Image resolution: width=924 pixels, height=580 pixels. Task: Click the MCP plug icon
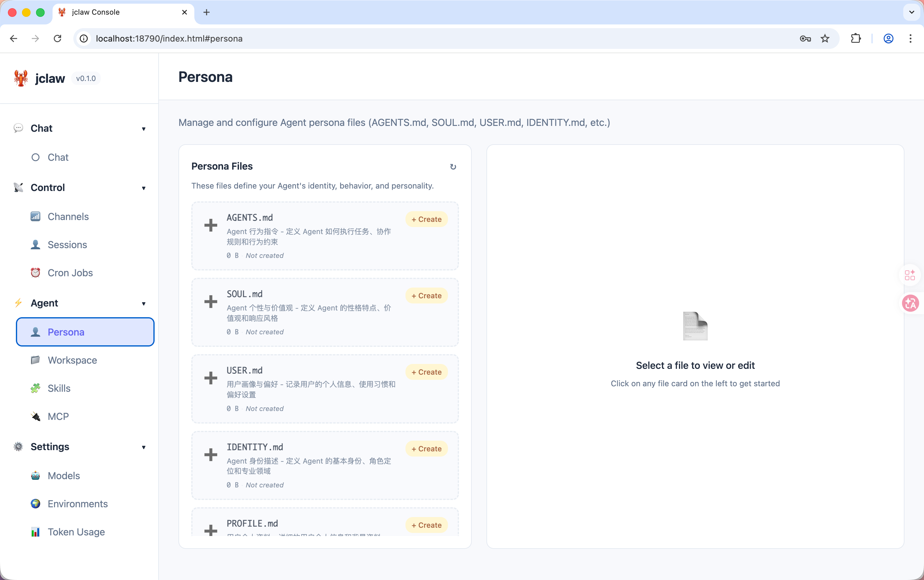[x=35, y=417]
